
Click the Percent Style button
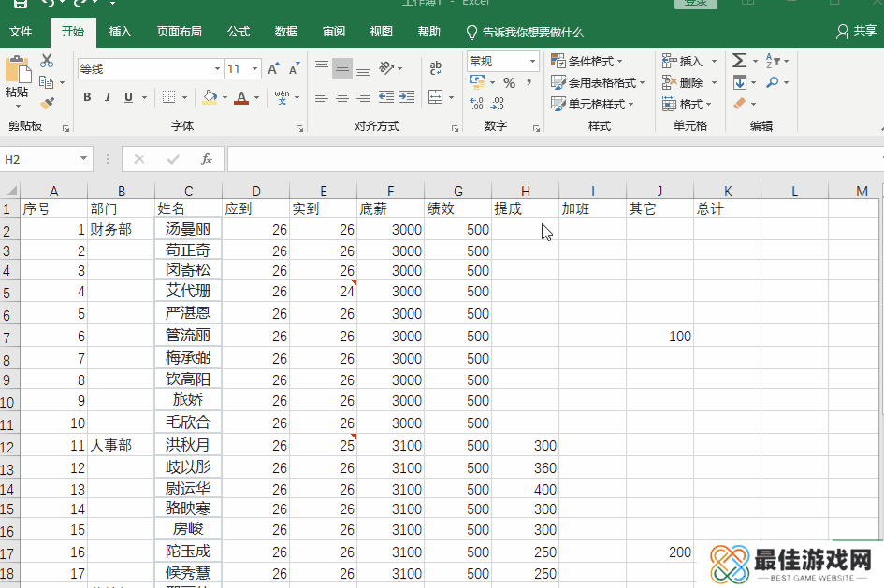[x=509, y=82]
